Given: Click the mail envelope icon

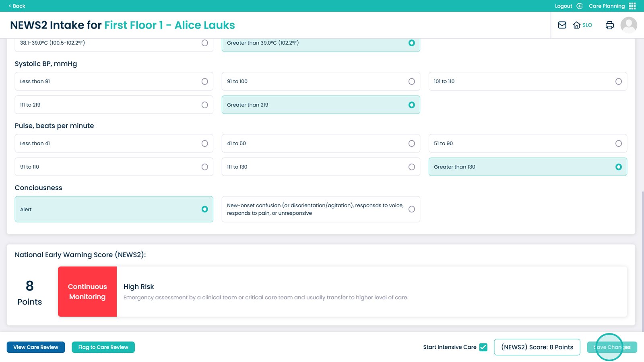Looking at the screenshot, I should (562, 25).
